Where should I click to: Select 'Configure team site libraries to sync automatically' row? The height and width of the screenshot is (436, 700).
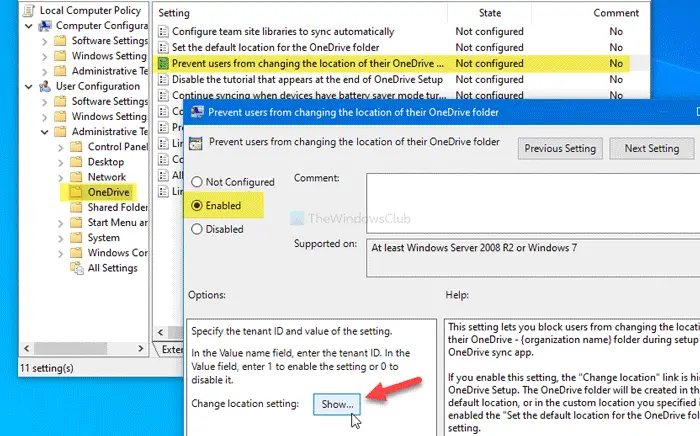pos(400,32)
